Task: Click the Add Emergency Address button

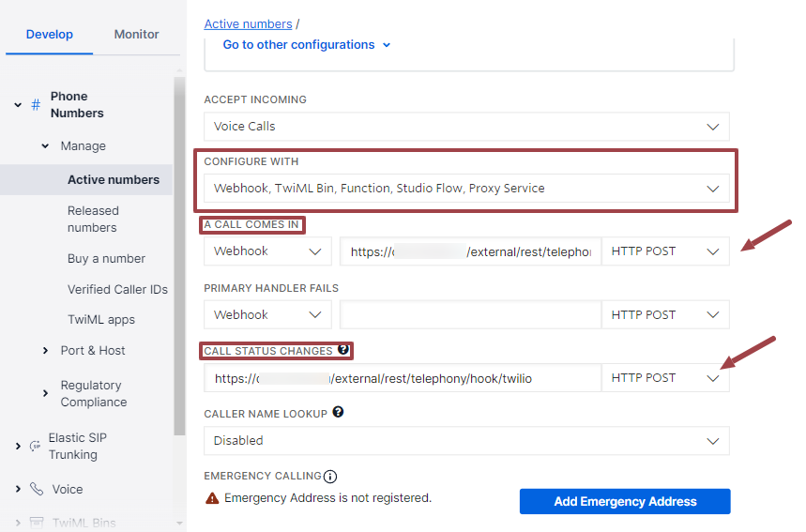Action: click(x=625, y=501)
